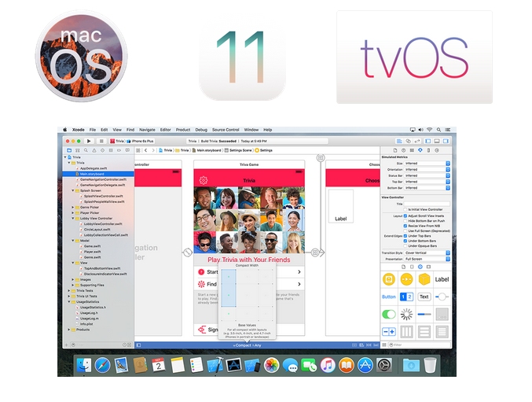Switch to the Assistant editor icon

[408, 141]
